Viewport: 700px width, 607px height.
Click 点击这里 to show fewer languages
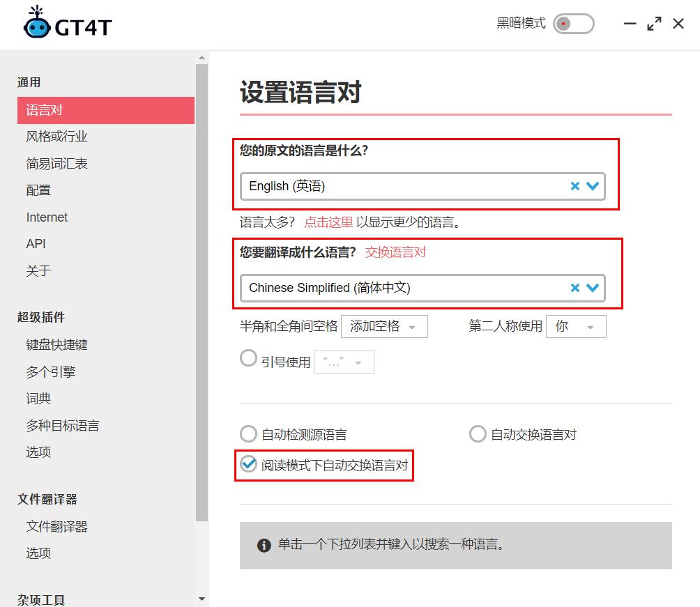pos(327,222)
